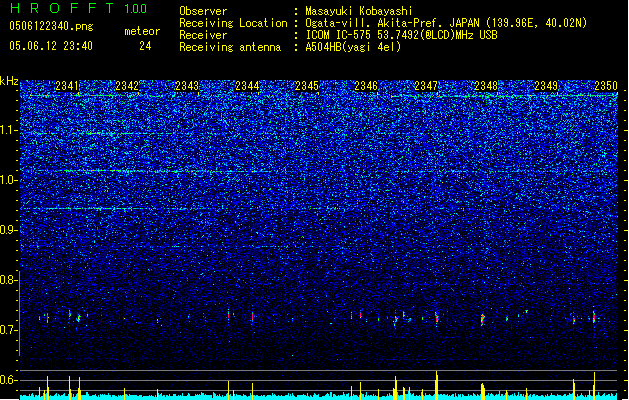Click the 2345 time marker
Image resolution: width=629 pixels, height=400 pixels.
click(x=307, y=86)
